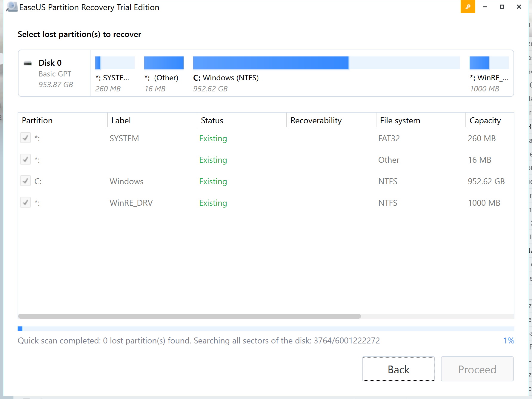Click the horizontal scrollbar under the partition table
This screenshot has height=399, width=532.
pos(190,316)
